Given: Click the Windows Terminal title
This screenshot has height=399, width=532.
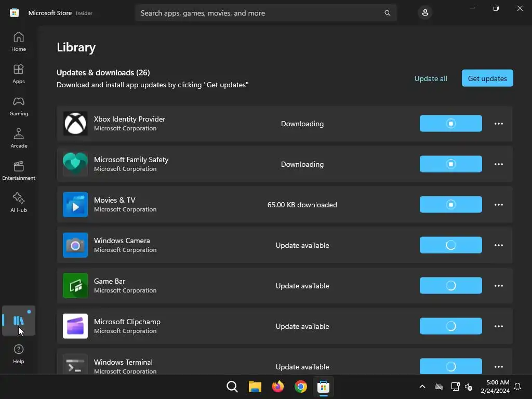Looking at the screenshot, I should point(123,362).
